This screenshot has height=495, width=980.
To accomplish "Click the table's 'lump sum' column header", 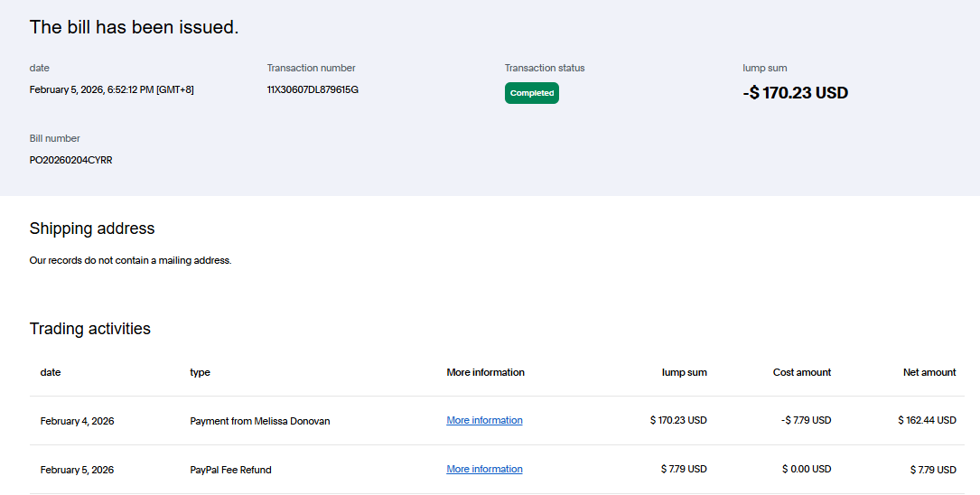I will point(684,372).
